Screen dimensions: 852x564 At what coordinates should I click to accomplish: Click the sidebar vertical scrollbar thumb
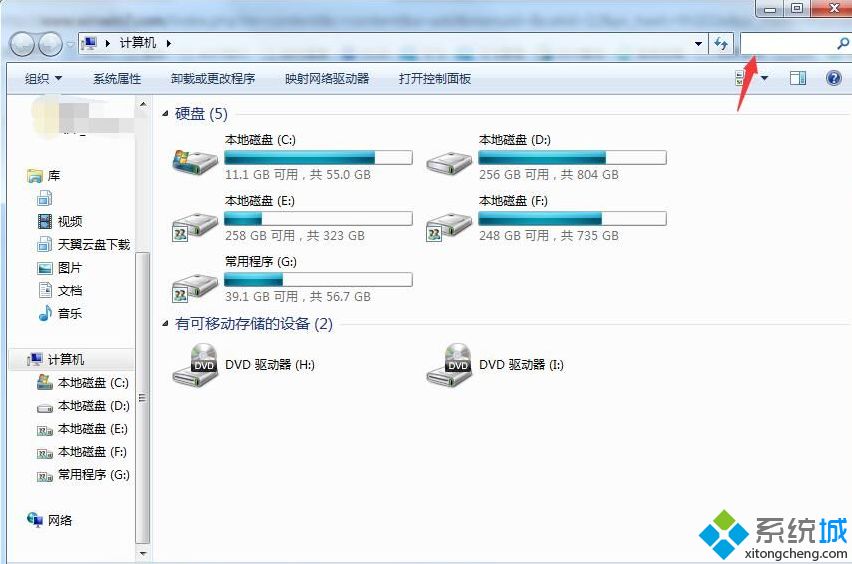click(x=143, y=398)
